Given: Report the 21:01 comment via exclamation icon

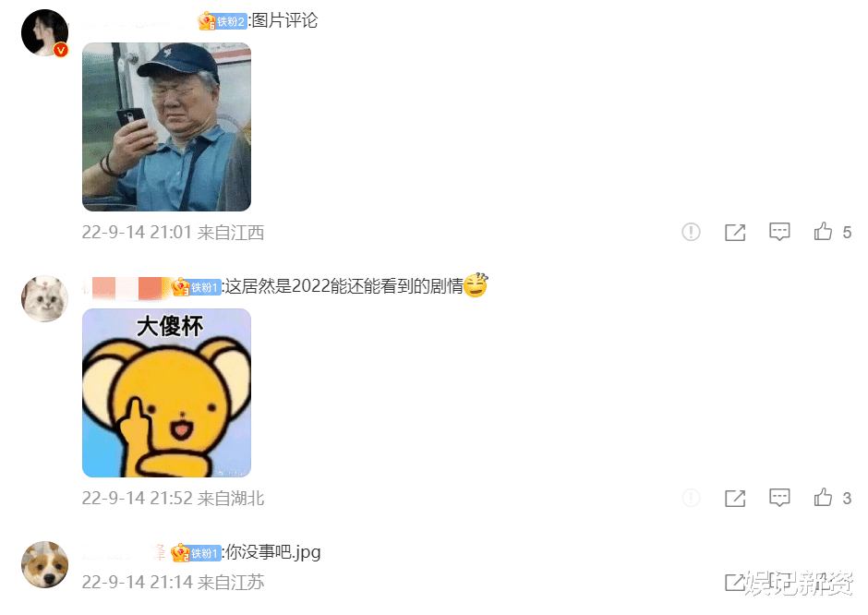Looking at the screenshot, I should point(691,232).
